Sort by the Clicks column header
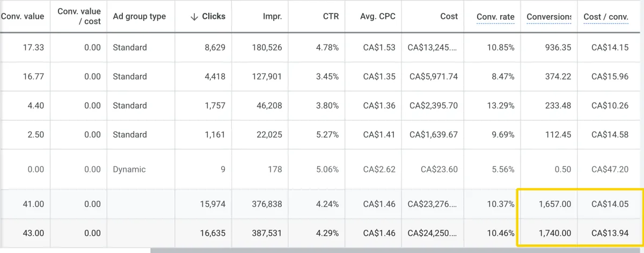Image resolution: width=644 pixels, height=253 pixels. [x=214, y=17]
